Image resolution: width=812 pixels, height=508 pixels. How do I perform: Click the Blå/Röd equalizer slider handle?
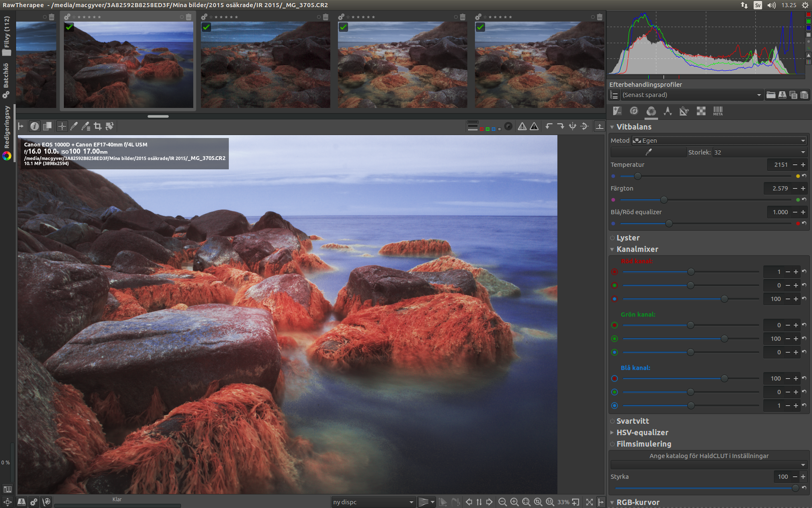pyautogui.click(x=669, y=224)
